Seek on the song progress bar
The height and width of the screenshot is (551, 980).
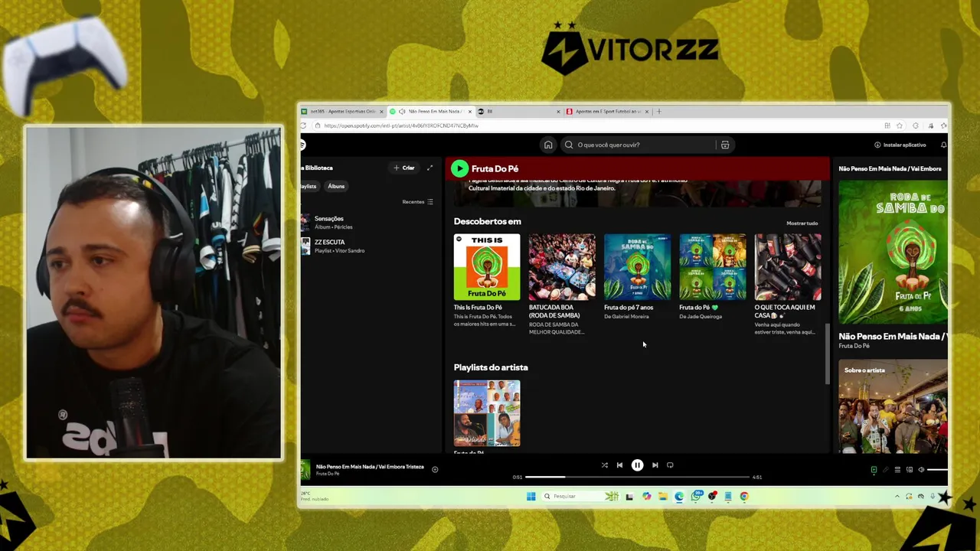[637, 477]
